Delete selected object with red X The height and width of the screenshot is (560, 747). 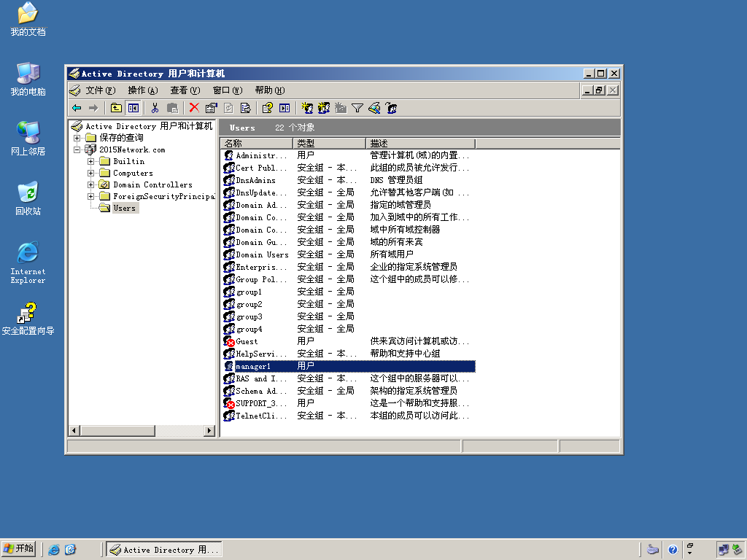click(x=194, y=108)
